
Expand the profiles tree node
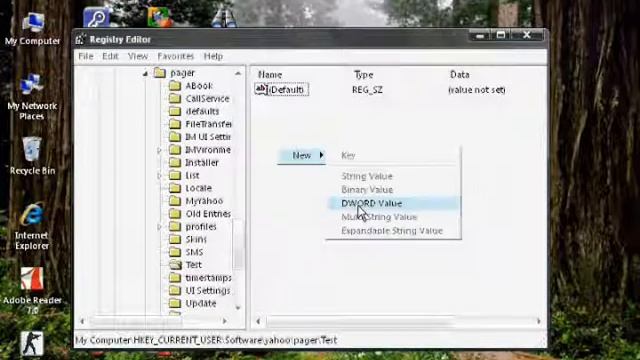[x=159, y=227]
